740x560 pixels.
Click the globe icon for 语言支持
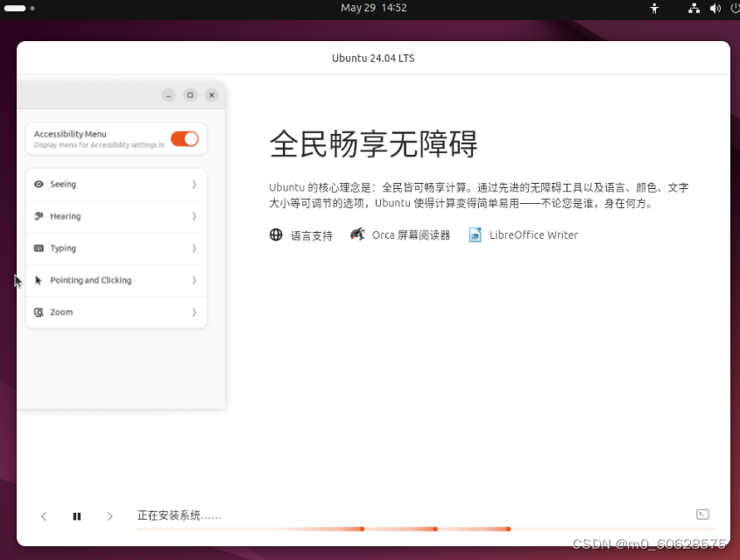[x=276, y=234]
